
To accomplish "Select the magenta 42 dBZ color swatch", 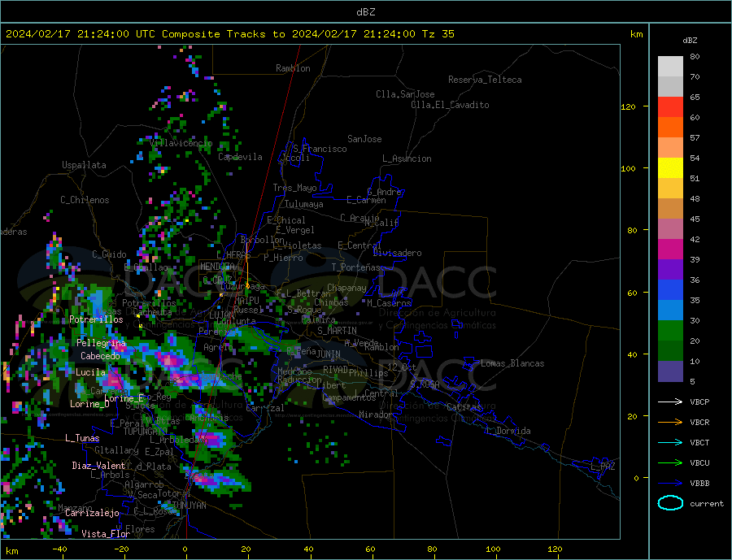I will (670, 250).
